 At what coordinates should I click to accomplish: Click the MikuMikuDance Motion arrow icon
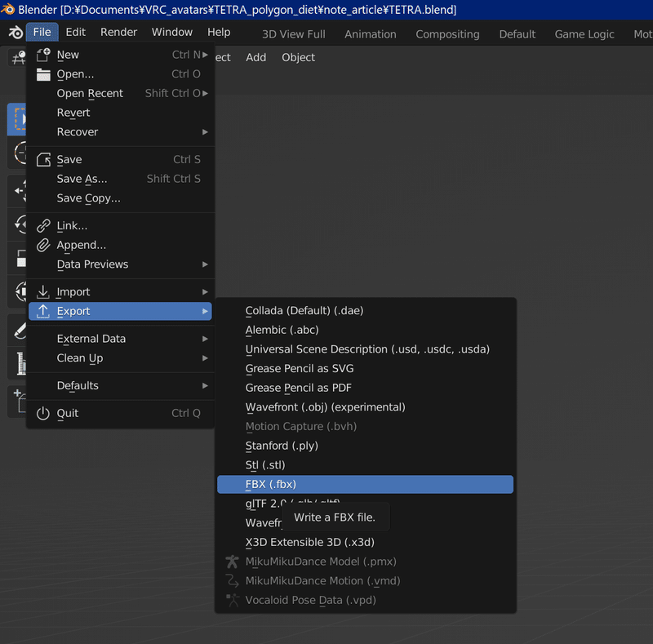(232, 580)
